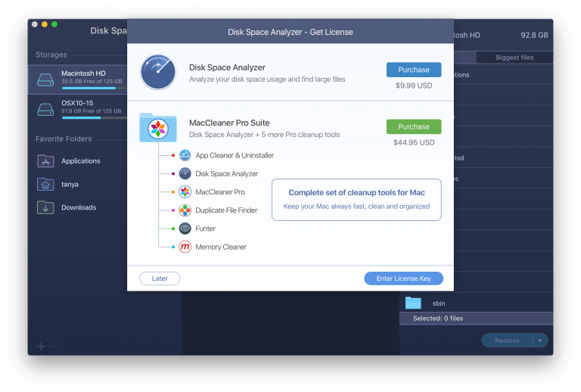Click the App Cleaner & Uninstaller label
Viewport: 581px width, 392px height.
(235, 155)
